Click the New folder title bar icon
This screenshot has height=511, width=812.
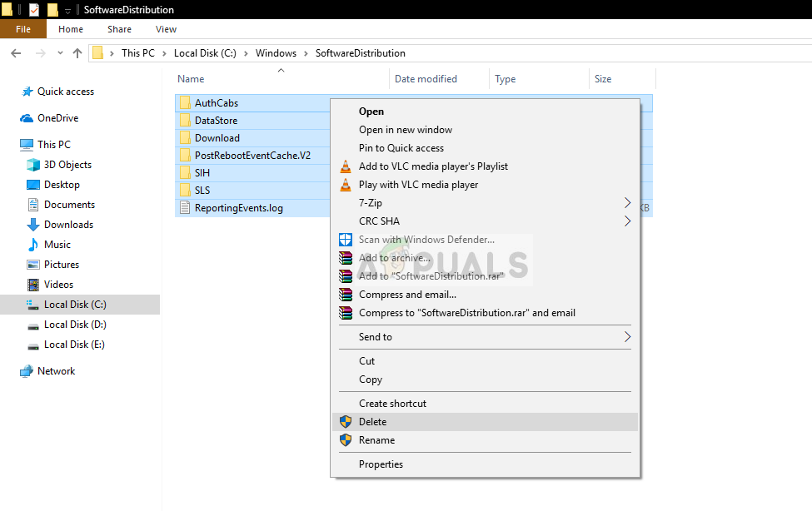click(52, 9)
